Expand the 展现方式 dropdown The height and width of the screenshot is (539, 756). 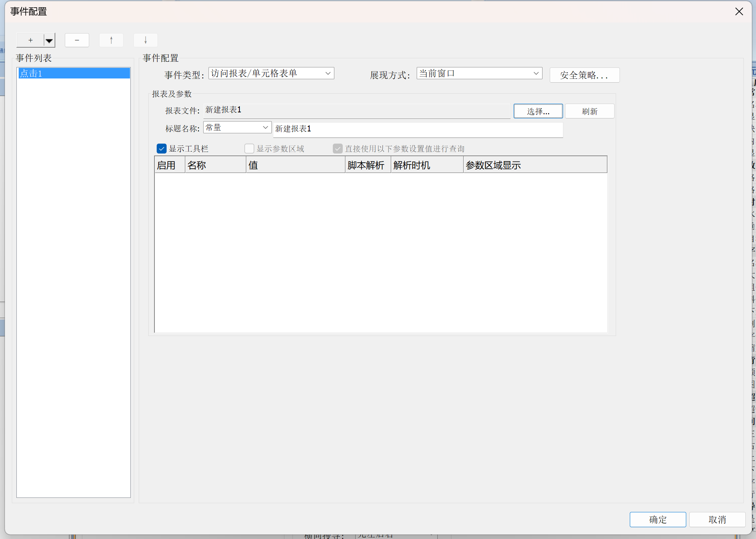click(536, 73)
